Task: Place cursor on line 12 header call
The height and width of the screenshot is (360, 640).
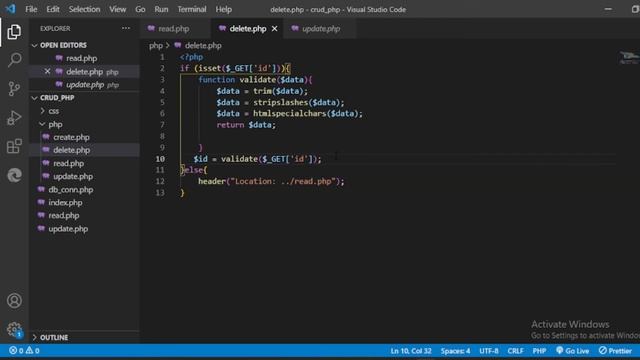Action: click(x=271, y=181)
